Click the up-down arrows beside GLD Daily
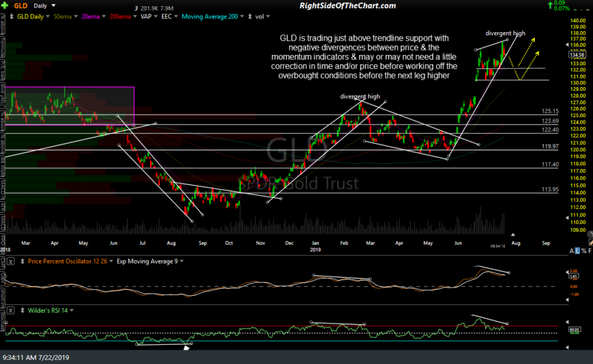593x364 pixels. tap(11, 17)
